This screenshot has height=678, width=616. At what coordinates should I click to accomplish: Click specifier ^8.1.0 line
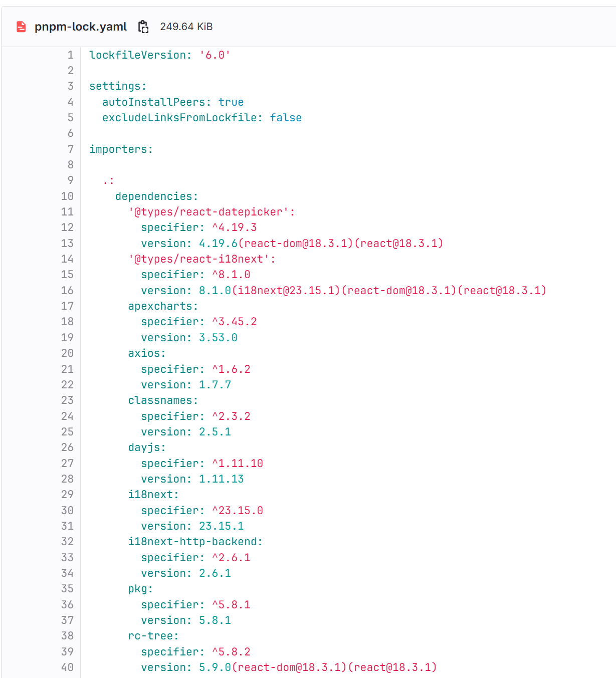(195, 274)
